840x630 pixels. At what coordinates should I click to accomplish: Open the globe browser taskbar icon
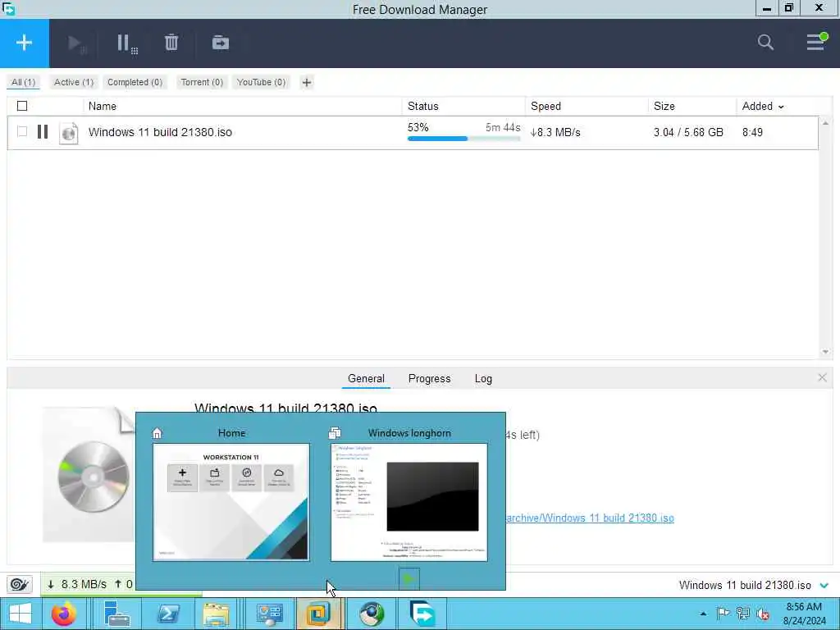[372, 614]
